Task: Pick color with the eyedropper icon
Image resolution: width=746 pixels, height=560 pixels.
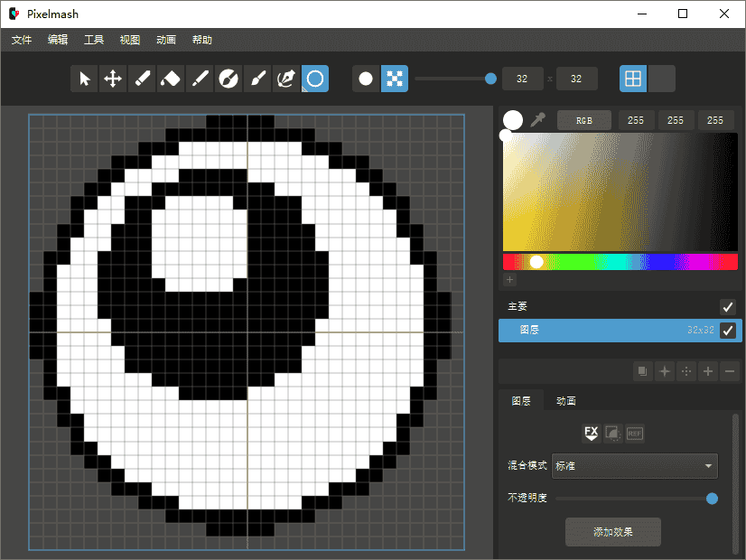Action: 538,119
